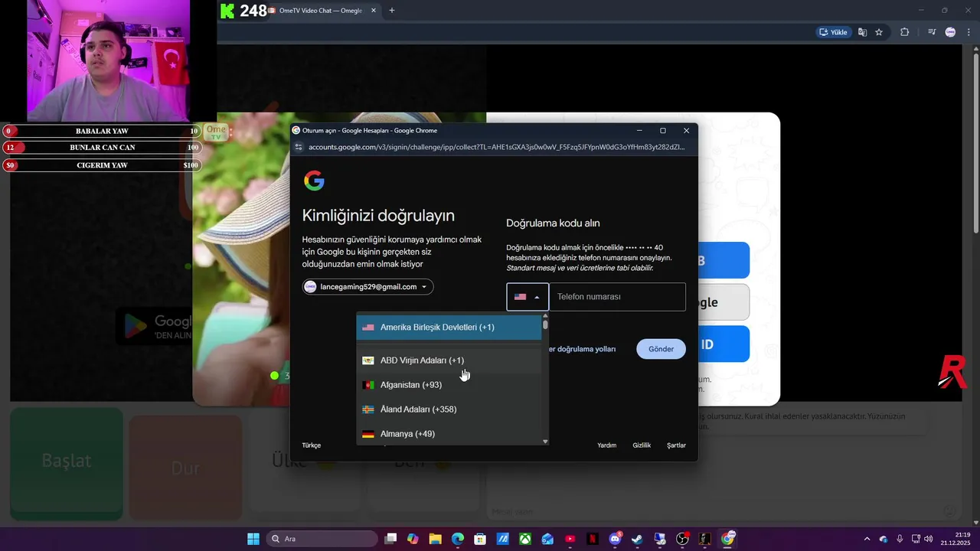
Task: Click the doğrulama yolları link
Action: [x=582, y=349]
